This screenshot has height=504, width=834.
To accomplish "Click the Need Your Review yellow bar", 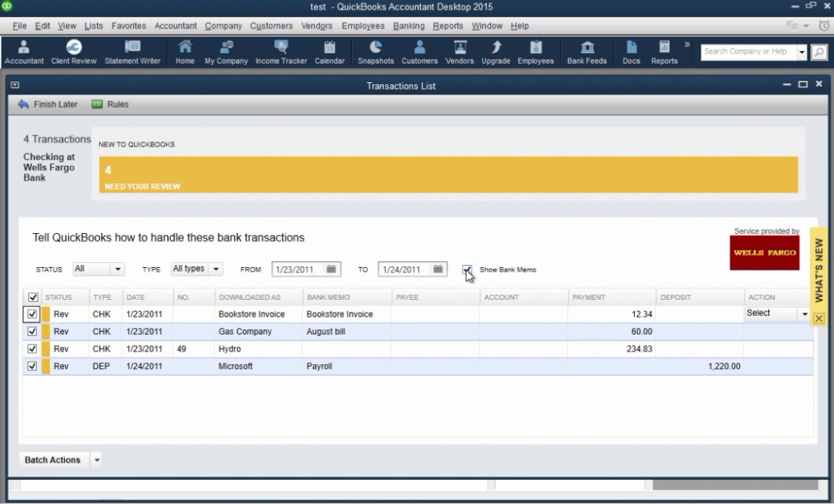I will click(448, 175).
